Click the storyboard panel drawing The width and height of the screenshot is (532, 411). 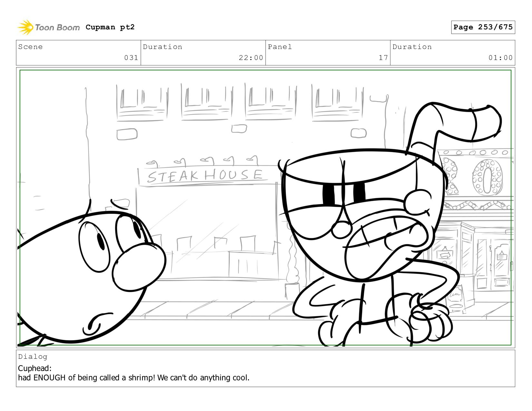pyautogui.click(x=265, y=208)
